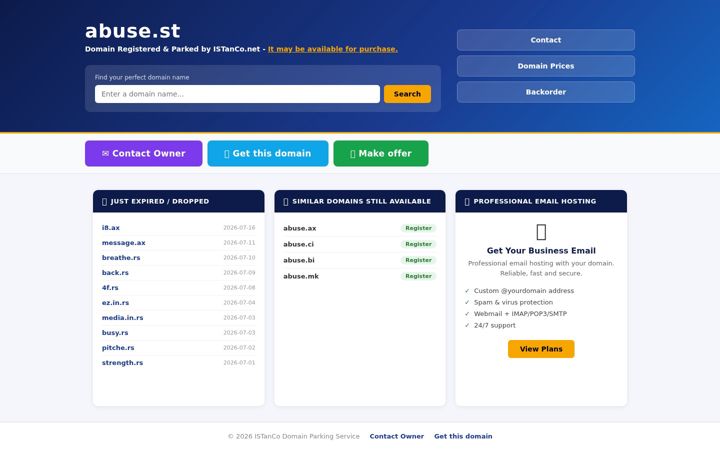Click the icon beside Professional Email Hosting heading
This screenshot has height=450, width=720.
pos(467,202)
